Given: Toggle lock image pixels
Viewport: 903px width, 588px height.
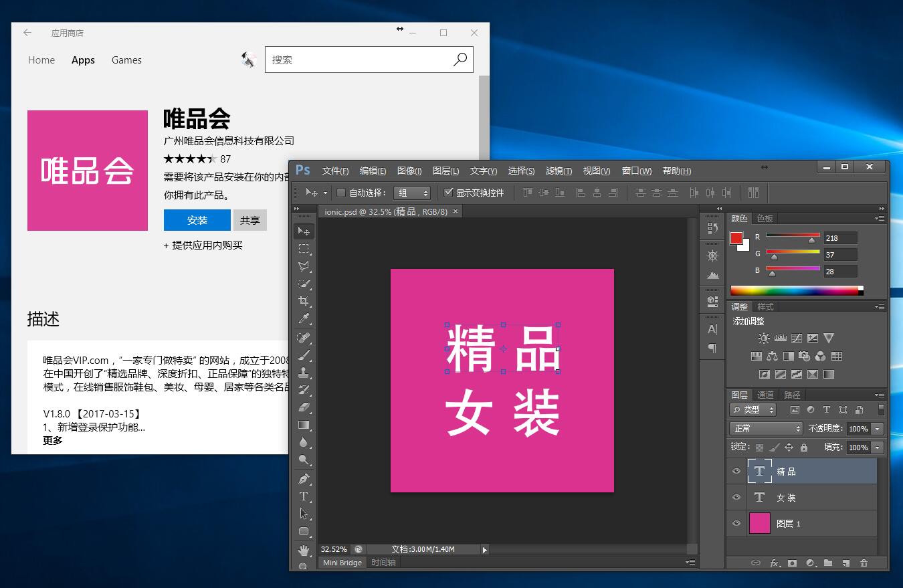Looking at the screenshot, I should [774, 448].
